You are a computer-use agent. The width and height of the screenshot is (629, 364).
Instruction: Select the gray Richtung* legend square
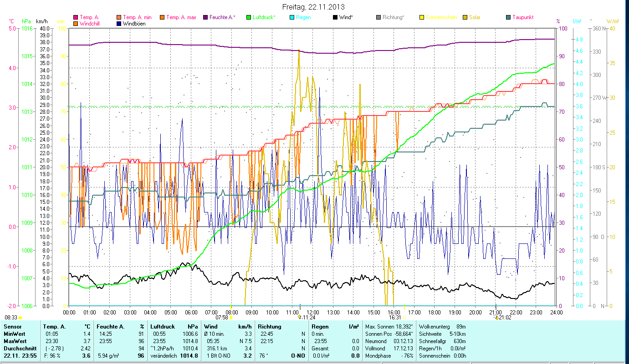click(x=378, y=17)
